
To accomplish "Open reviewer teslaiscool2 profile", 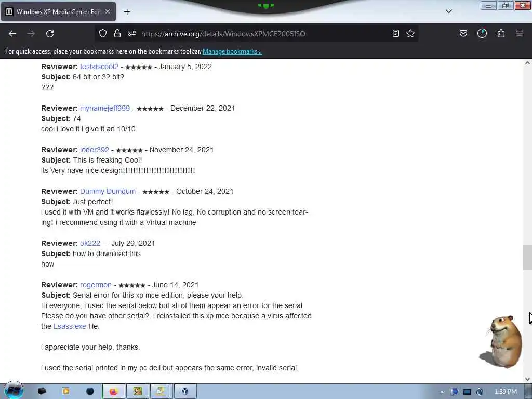I will point(99,66).
